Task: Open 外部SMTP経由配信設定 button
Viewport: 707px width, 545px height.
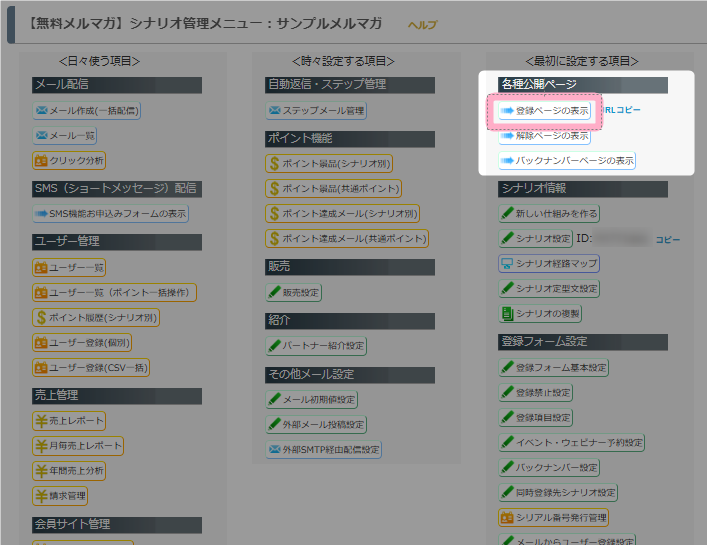Action: 324,449
